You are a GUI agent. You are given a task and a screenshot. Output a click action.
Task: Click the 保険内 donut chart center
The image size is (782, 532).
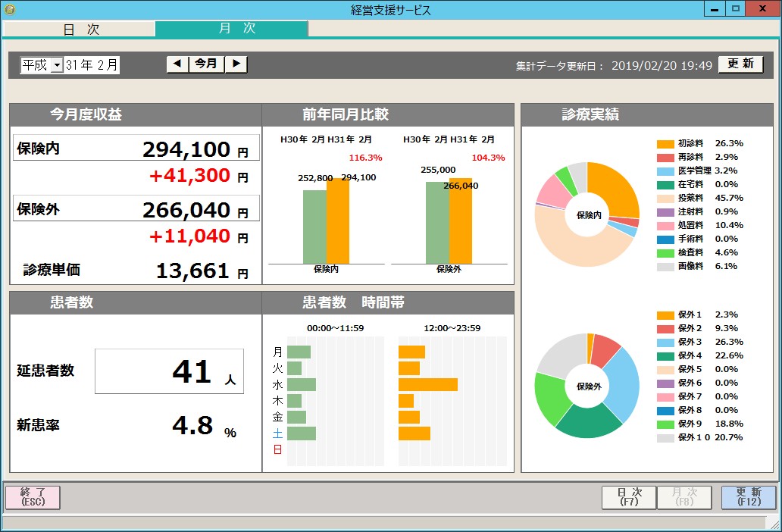pyautogui.click(x=589, y=215)
